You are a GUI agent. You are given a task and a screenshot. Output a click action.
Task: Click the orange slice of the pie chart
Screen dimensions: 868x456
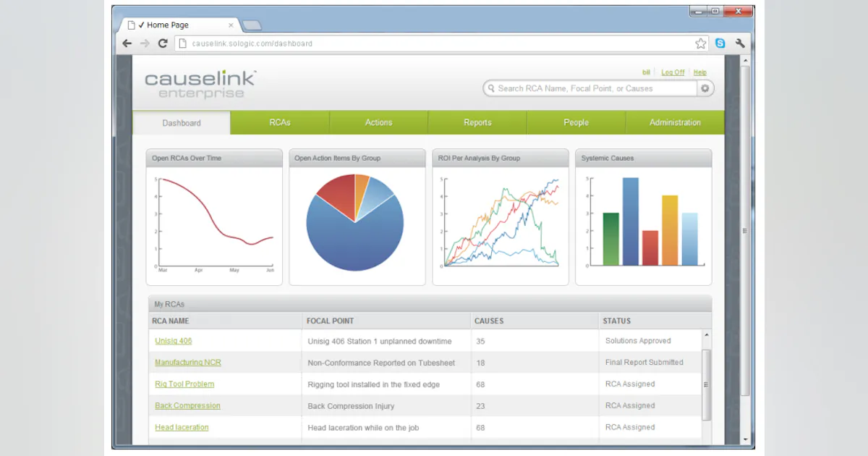pyautogui.click(x=362, y=190)
